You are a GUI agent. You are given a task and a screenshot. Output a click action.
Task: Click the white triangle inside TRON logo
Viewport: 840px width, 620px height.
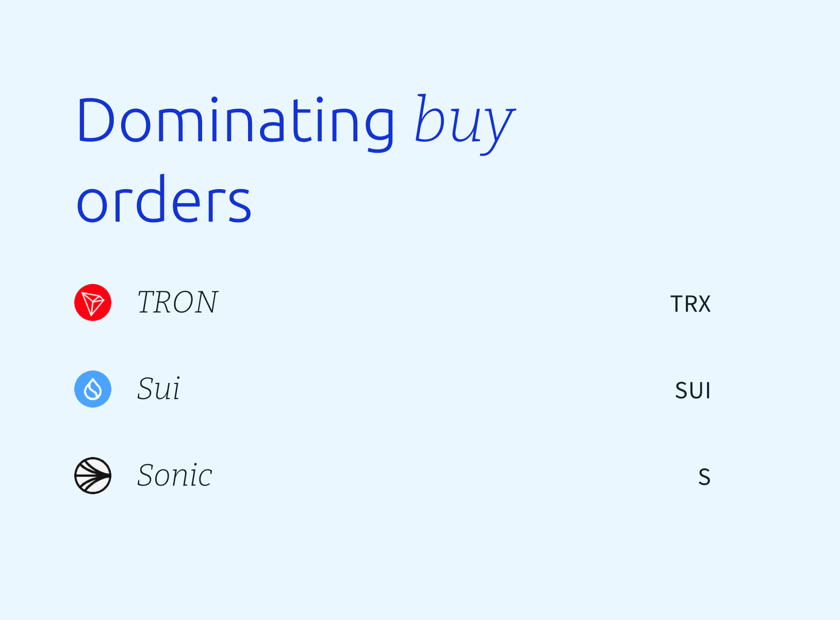(93, 304)
